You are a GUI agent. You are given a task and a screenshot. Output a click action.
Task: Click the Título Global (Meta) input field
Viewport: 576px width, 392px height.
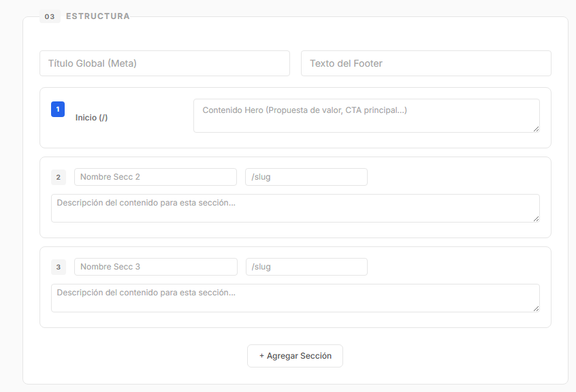pos(164,63)
